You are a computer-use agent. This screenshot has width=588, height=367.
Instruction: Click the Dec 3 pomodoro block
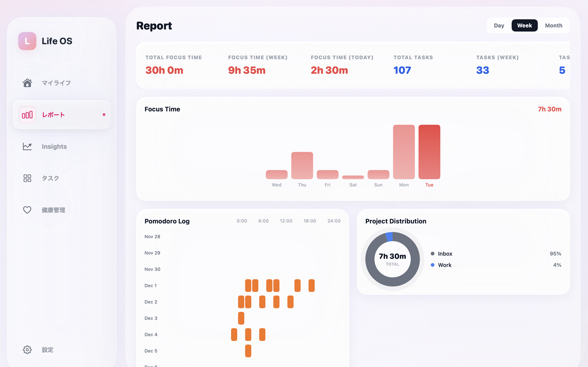pyautogui.click(x=241, y=318)
